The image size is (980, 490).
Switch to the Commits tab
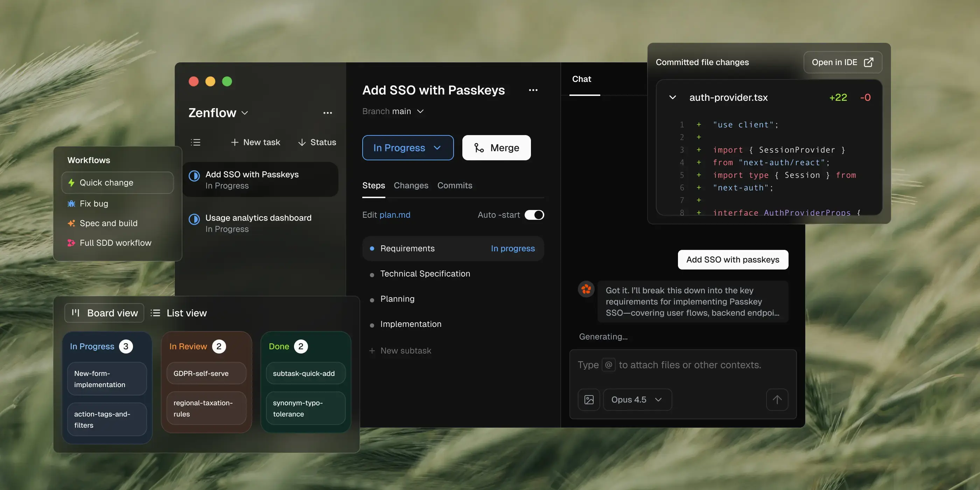click(x=455, y=185)
